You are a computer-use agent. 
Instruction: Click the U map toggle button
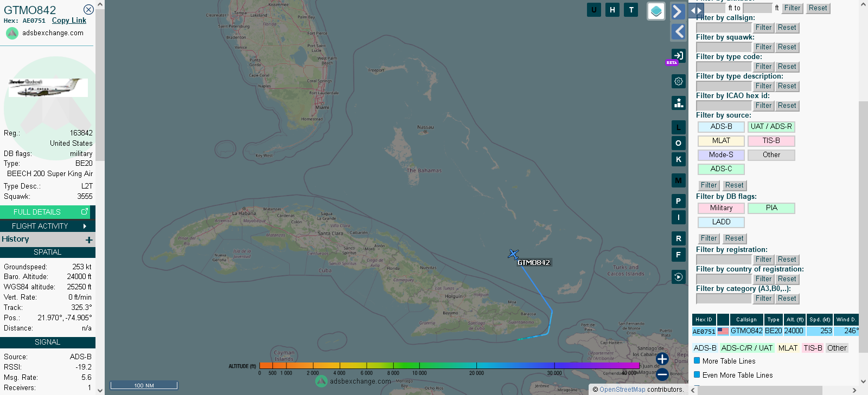click(x=594, y=10)
